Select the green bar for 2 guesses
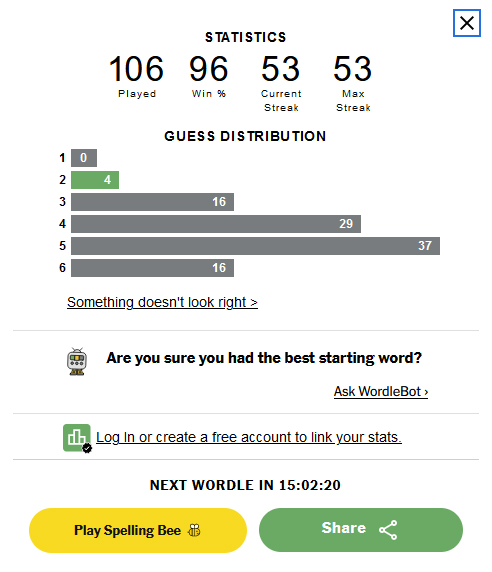 [95, 180]
